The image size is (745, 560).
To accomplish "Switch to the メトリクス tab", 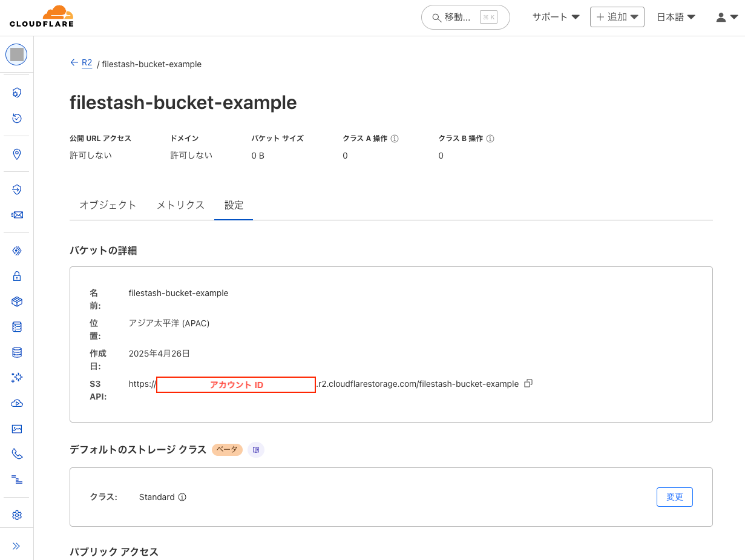I will coord(180,205).
